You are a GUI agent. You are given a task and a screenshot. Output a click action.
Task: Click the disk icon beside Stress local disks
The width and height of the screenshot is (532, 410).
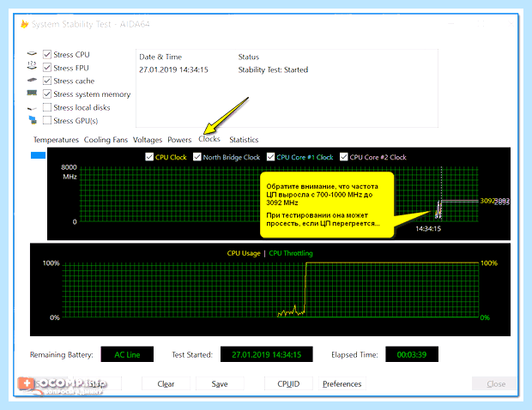32,108
